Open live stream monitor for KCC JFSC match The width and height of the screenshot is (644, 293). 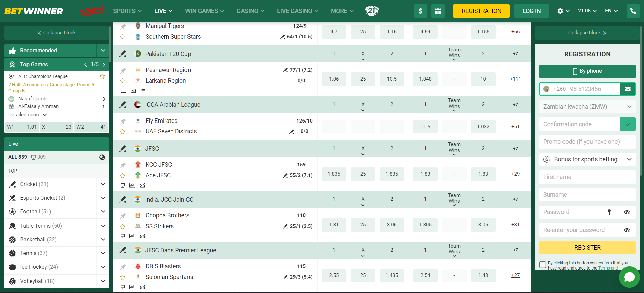pos(123,185)
